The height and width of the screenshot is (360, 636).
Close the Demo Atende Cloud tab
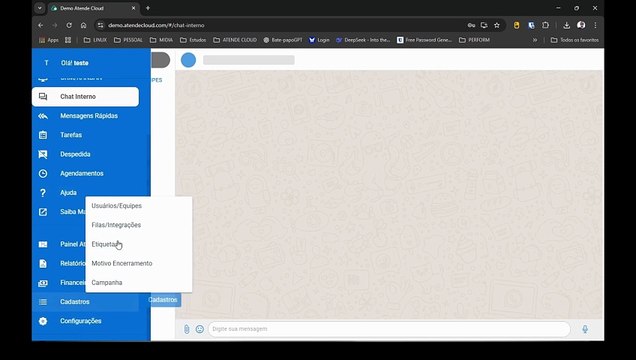click(134, 8)
